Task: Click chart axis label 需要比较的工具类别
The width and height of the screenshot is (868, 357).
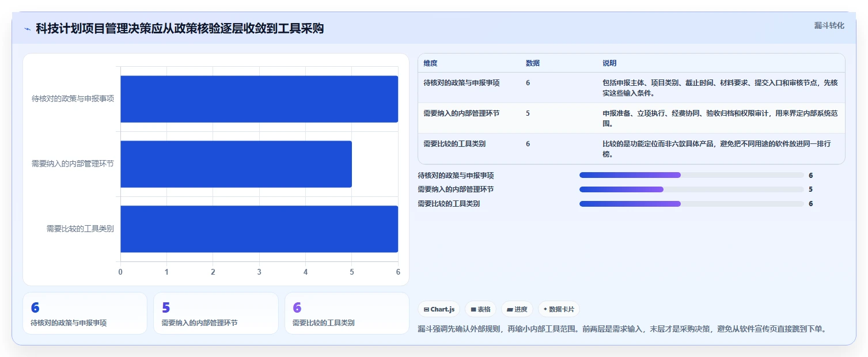Action: coord(80,229)
